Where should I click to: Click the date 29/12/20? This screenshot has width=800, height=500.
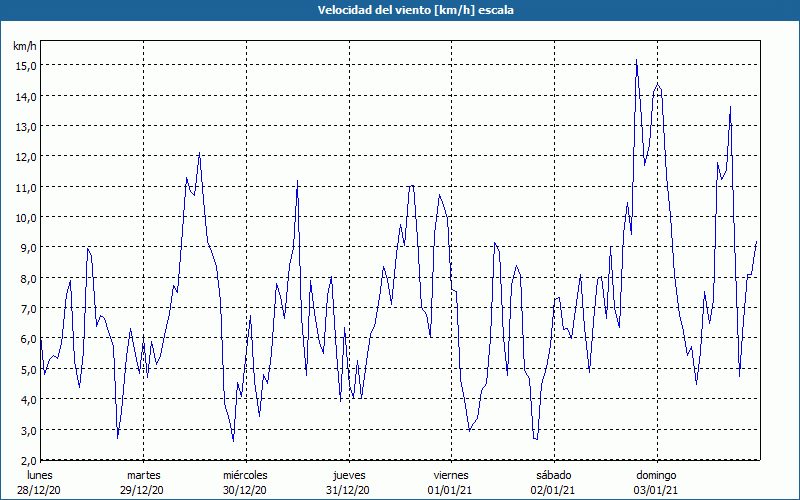(142, 490)
